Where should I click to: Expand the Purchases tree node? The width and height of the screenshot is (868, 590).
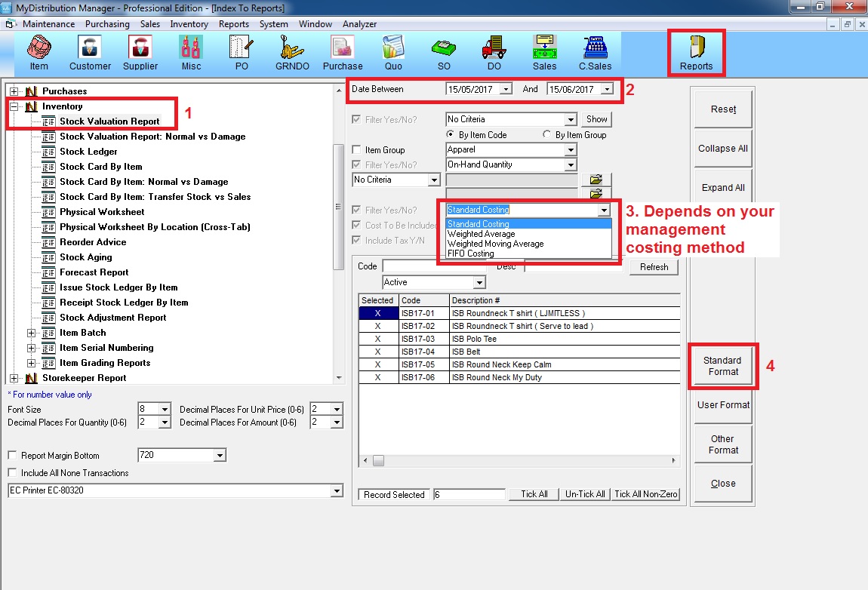coord(14,91)
